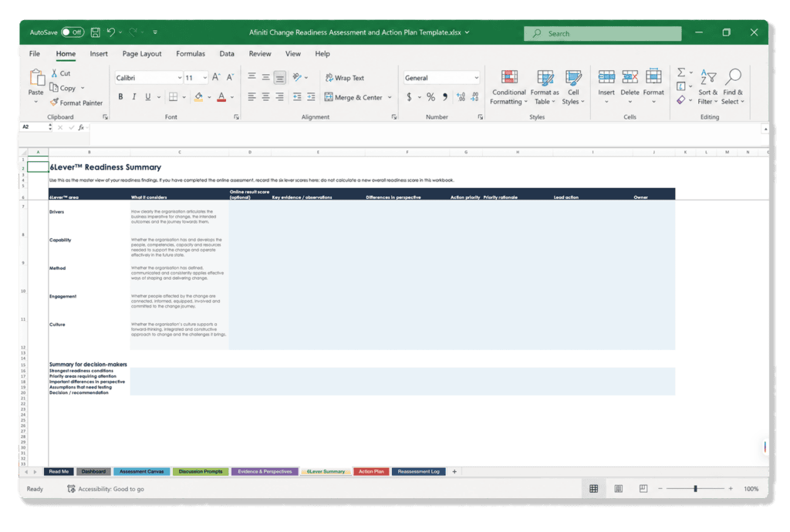Expand the Font Color dropdown arrow

pyautogui.click(x=232, y=97)
